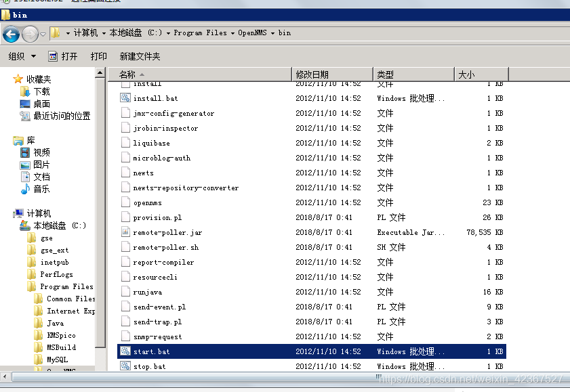This screenshot has height=392, width=570.
Task: Select the newts file icon
Action: point(125,173)
